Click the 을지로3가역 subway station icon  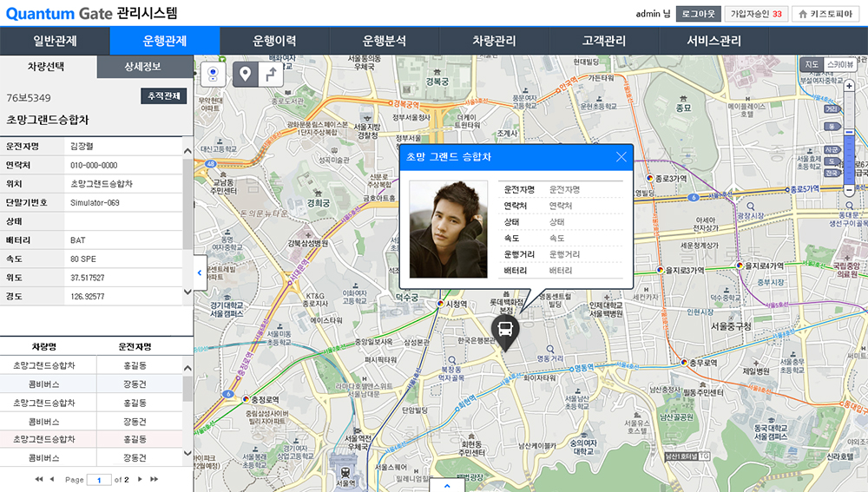pos(660,270)
